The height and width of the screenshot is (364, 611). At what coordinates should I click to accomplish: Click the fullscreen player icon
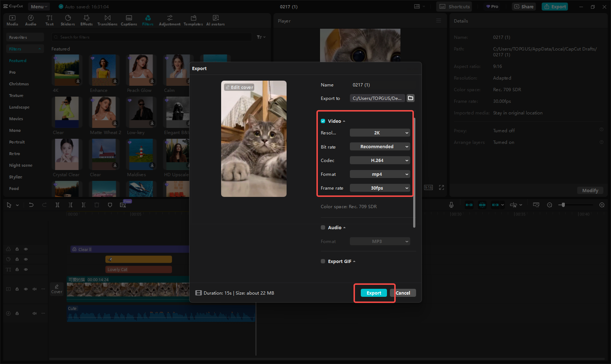(442, 187)
